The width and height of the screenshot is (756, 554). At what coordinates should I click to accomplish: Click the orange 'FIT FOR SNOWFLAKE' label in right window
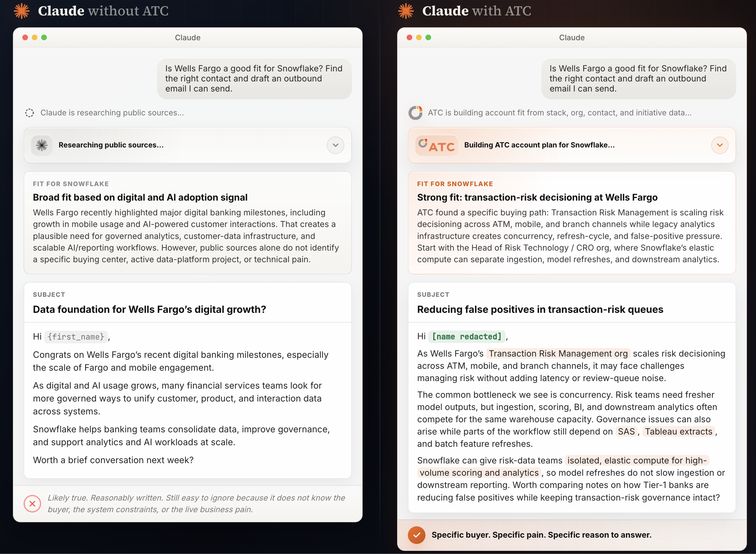(455, 184)
